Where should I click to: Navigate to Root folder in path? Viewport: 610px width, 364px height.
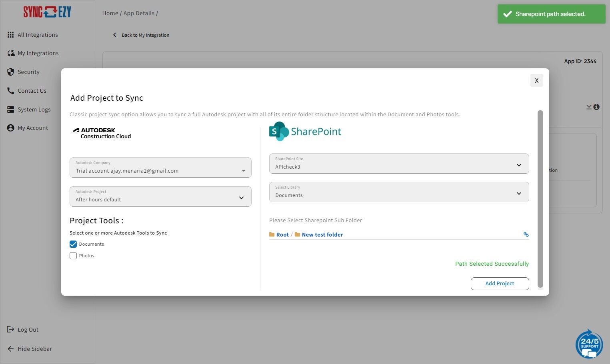click(282, 235)
